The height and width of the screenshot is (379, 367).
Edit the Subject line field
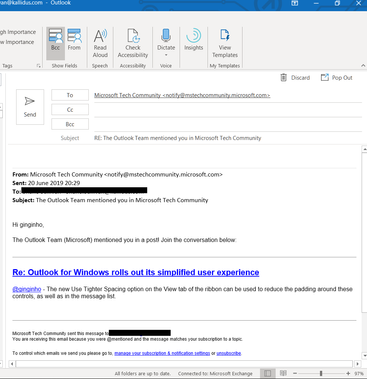228,138
